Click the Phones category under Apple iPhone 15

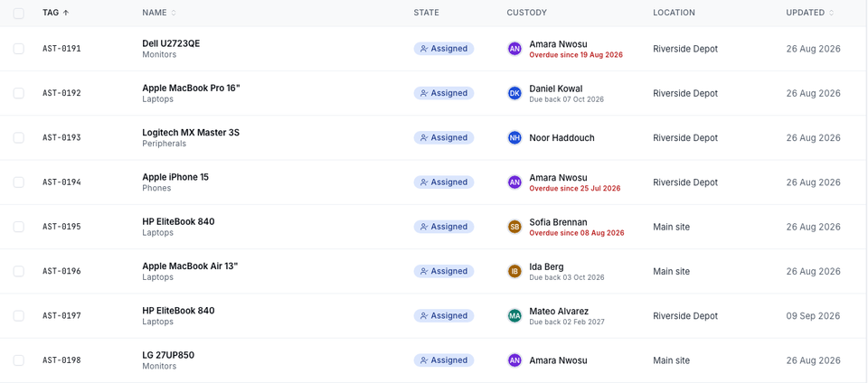156,188
